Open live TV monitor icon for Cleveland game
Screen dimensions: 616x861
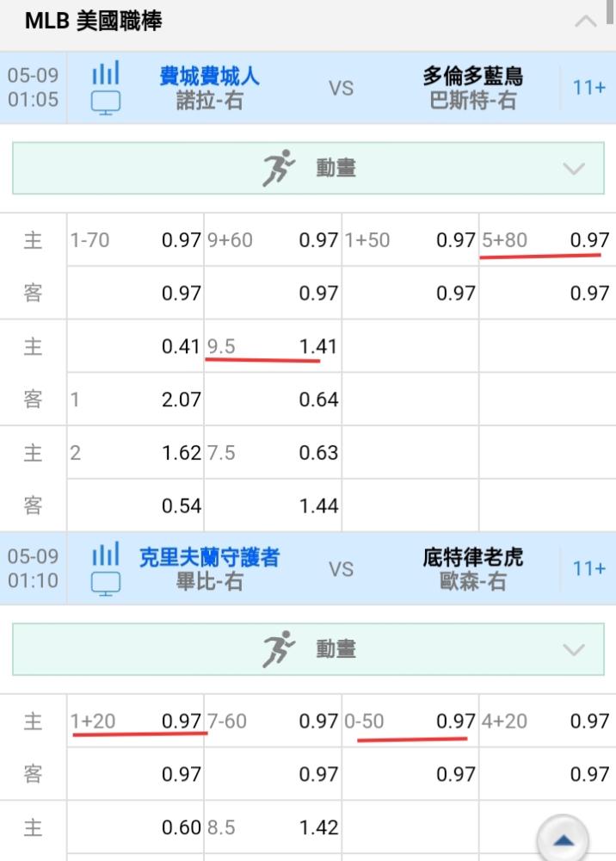pyautogui.click(x=105, y=584)
